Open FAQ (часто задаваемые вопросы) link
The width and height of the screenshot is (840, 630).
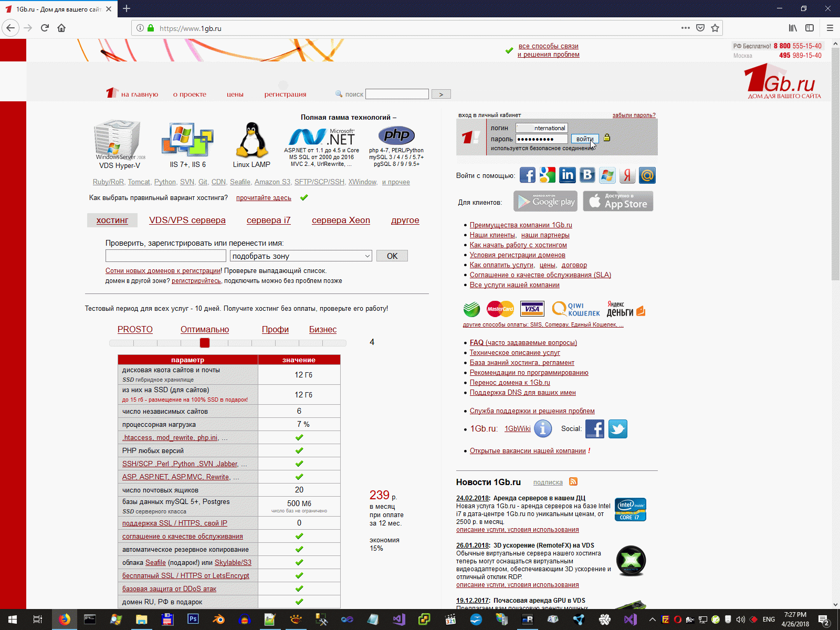[523, 343]
